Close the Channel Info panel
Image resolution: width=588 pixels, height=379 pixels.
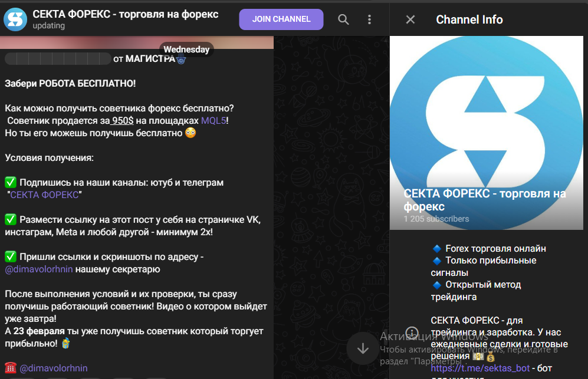coord(410,19)
